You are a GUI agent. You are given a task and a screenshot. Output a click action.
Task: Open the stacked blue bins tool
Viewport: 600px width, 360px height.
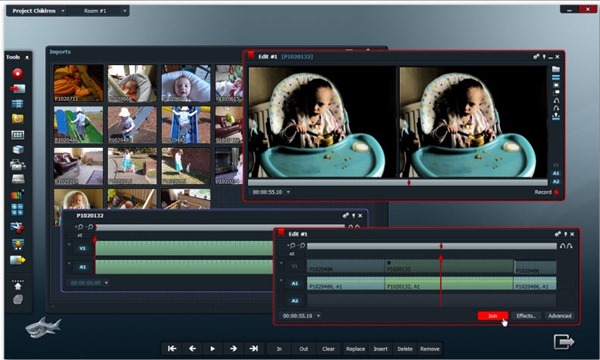18,150
